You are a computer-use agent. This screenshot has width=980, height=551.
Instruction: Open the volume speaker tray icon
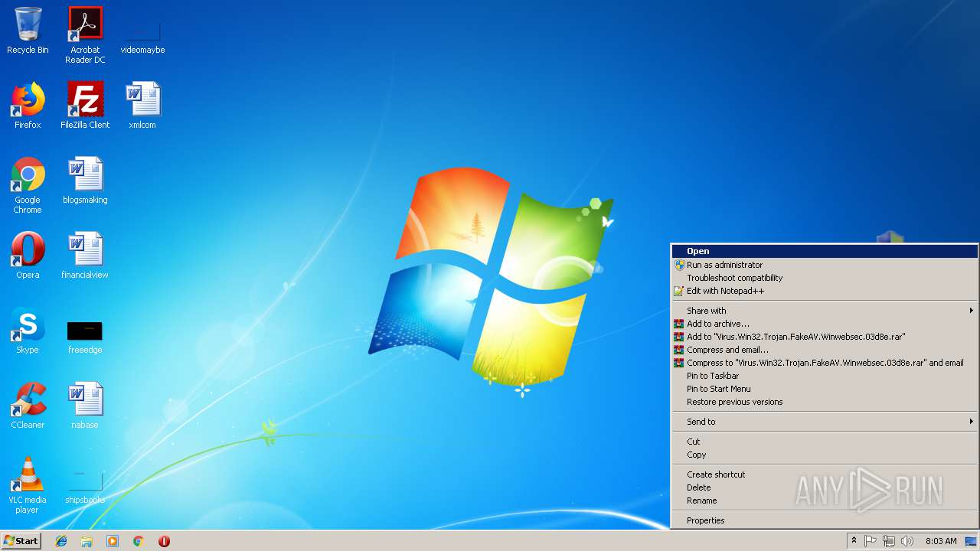coord(907,541)
